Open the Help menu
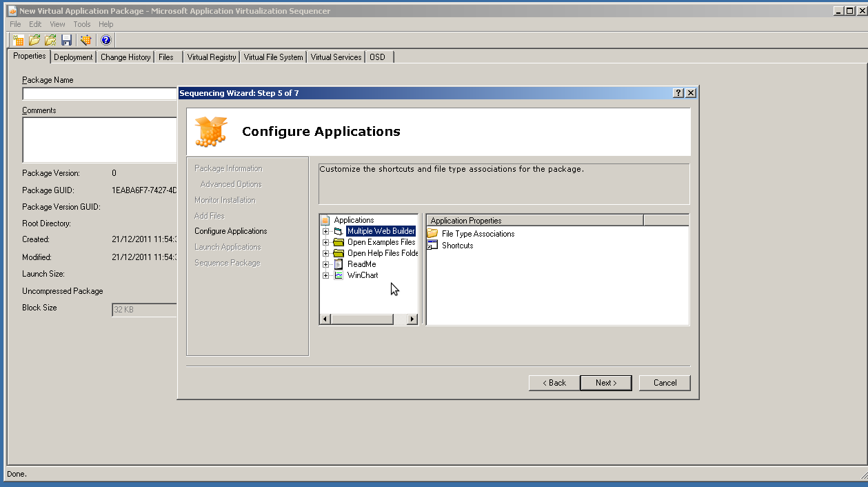The width and height of the screenshot is (868, 487). click(105, 24)
